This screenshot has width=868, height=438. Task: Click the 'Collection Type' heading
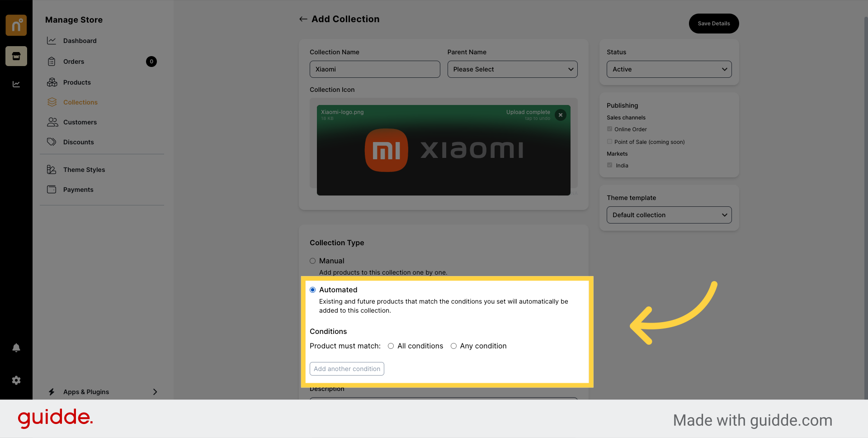[x=337, y=243]
